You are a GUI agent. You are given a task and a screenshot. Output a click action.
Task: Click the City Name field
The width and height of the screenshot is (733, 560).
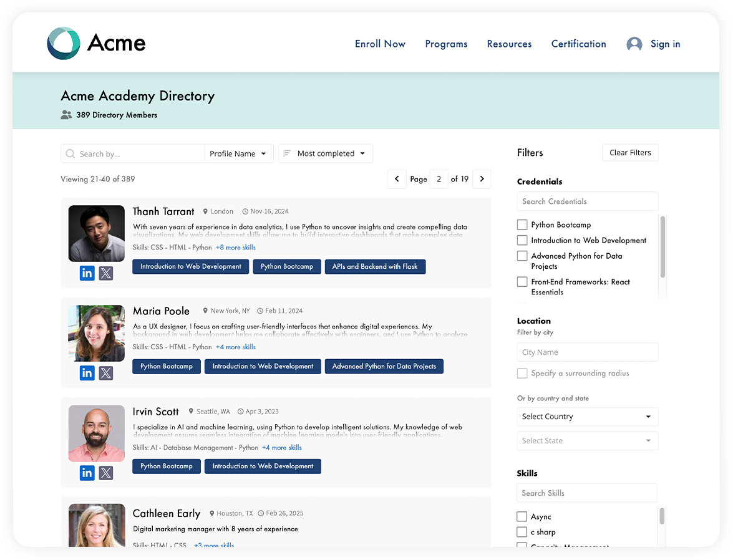(x=587, y=352)
